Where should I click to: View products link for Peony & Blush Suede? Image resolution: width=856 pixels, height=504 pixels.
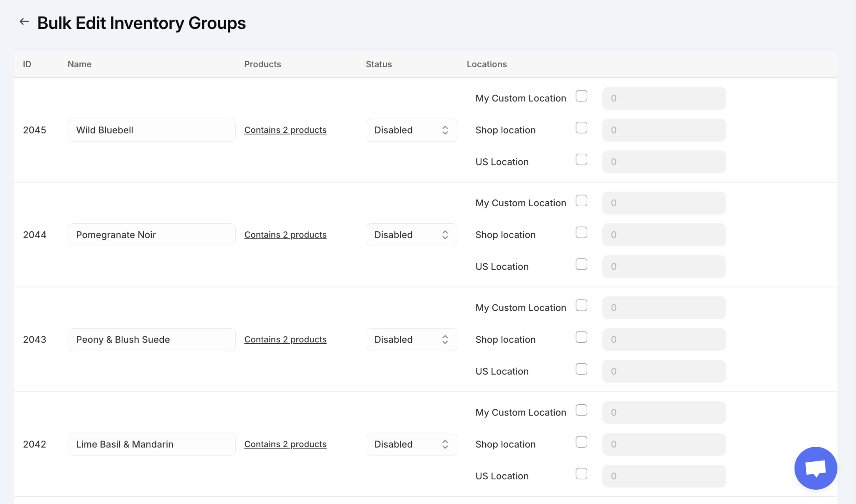click(x=285, y=340)
